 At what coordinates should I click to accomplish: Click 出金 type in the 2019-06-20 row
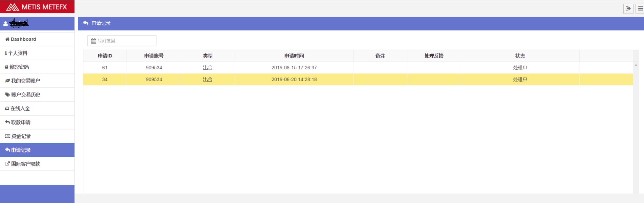click(x=208, y=80)
